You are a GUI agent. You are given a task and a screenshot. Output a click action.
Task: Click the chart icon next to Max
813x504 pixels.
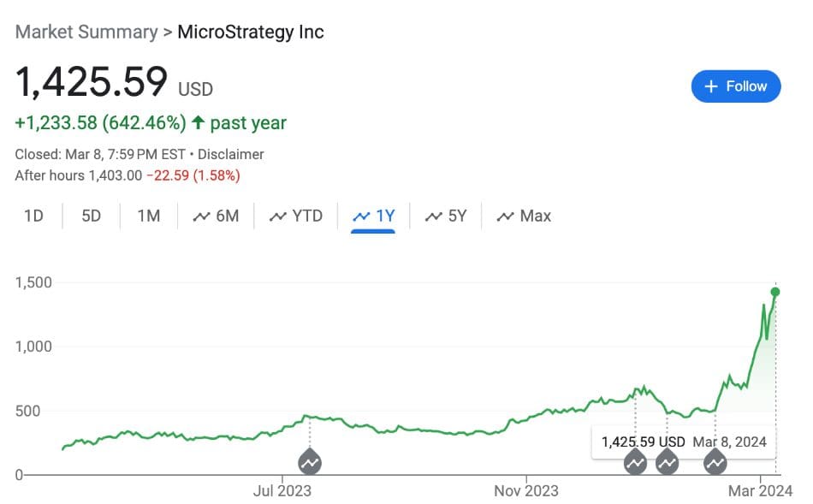506,216
